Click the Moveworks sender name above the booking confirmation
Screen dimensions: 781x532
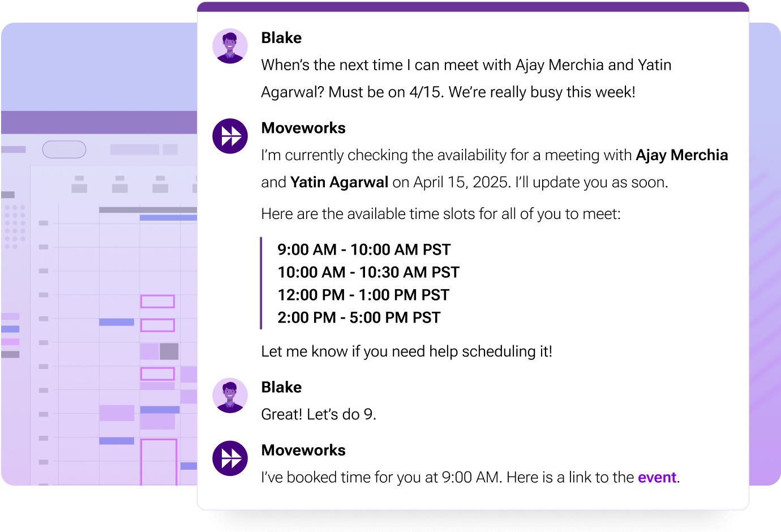coord(303,450)
